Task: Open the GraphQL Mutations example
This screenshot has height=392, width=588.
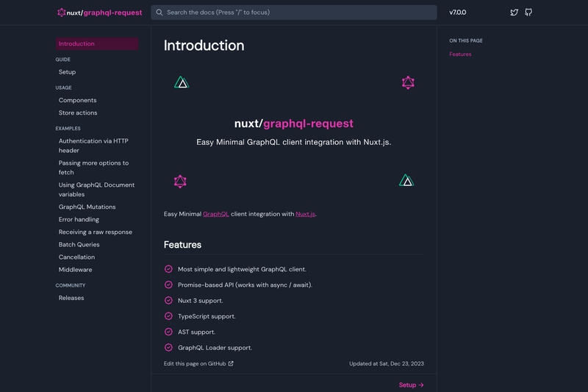Action: coord(87,207)
